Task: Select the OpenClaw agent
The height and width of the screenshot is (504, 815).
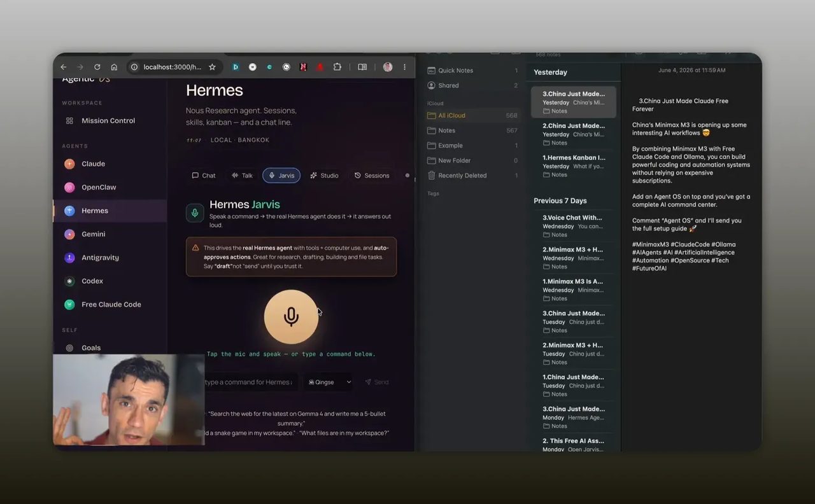Action: tap(110, 187)
